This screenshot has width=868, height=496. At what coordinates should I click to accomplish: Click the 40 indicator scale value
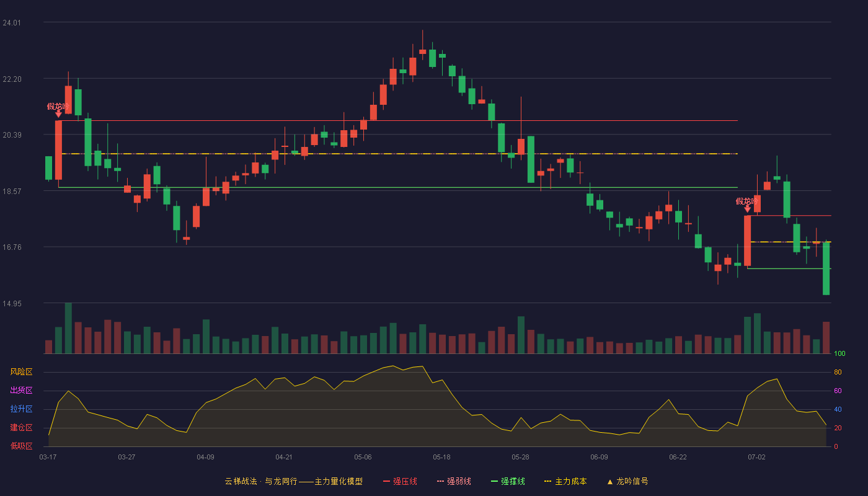838,410
